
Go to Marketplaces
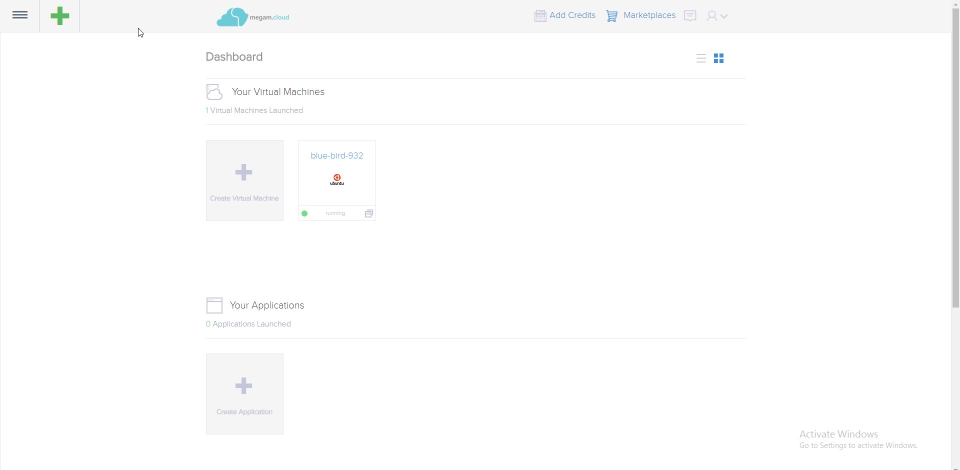(x=650, y=15)
